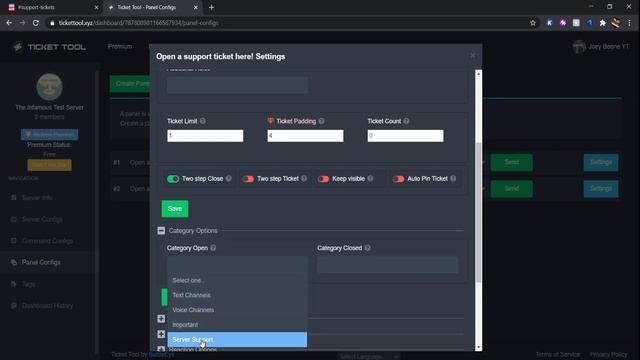
Task: Choose Important in the dropdown list
Action: click(x=237, y=324)
